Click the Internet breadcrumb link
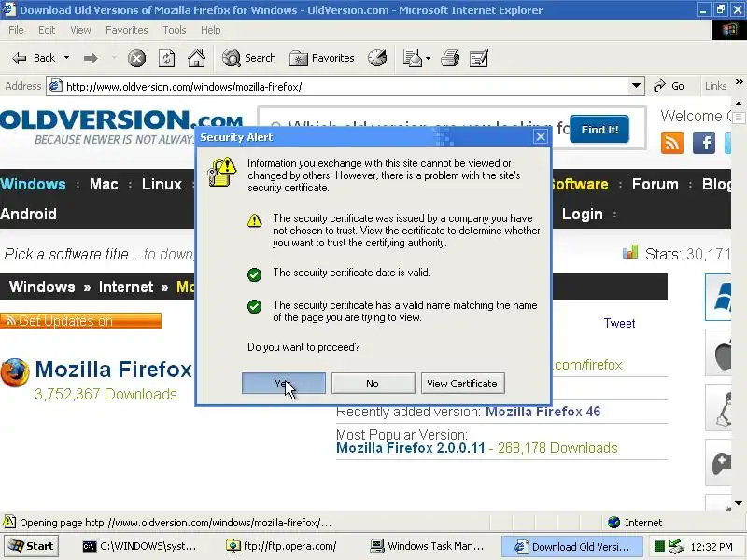Image resolution: width=747 pixels, height=560 pixels. pos(126,287)
